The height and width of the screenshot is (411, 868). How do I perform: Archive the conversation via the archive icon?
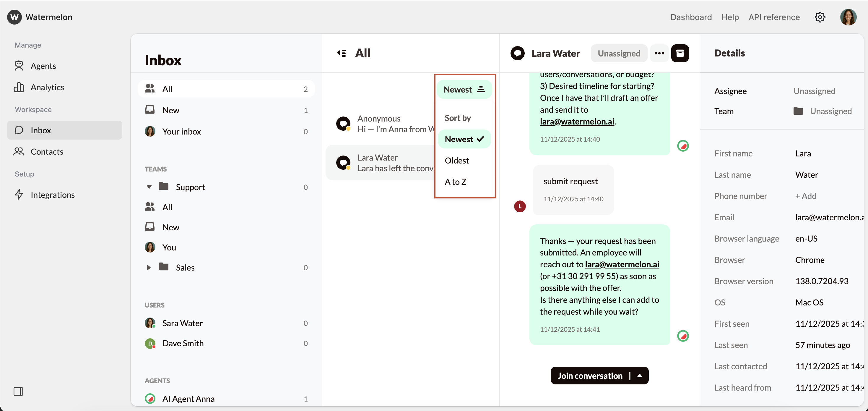click(x=681, y=53)
